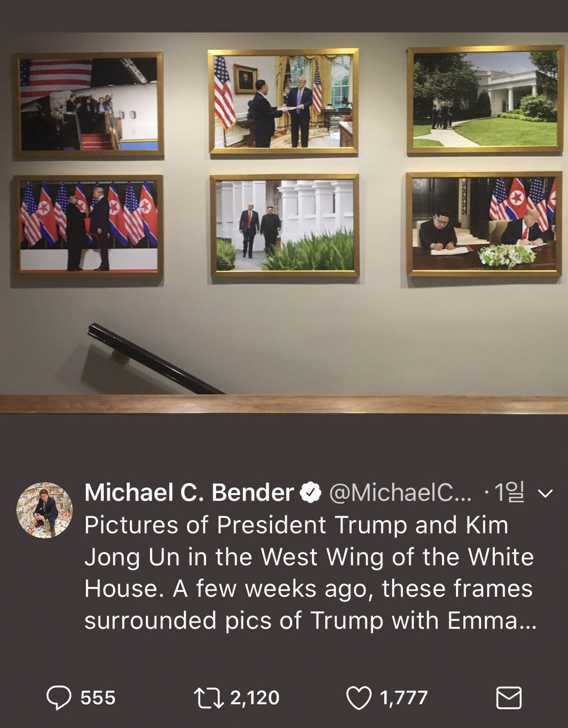Image resolution: width=568 pixels, height=728 pixels.
Task: Like the tweet with heart icon
Action: tap(359, 698)
